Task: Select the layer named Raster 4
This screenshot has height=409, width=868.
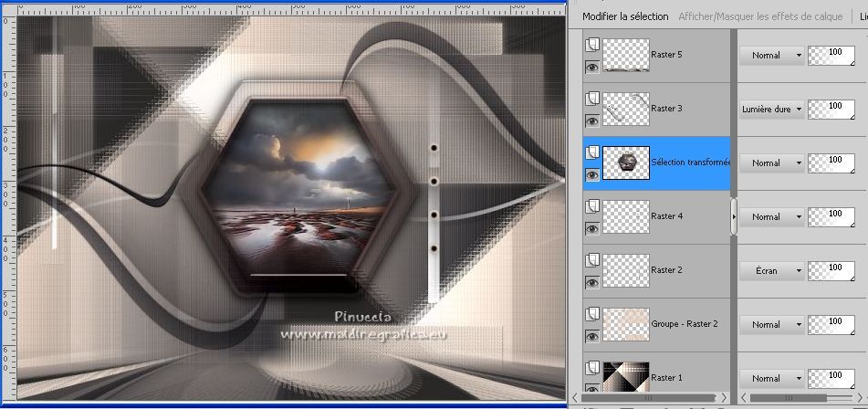Action: (x=666, y=215)
